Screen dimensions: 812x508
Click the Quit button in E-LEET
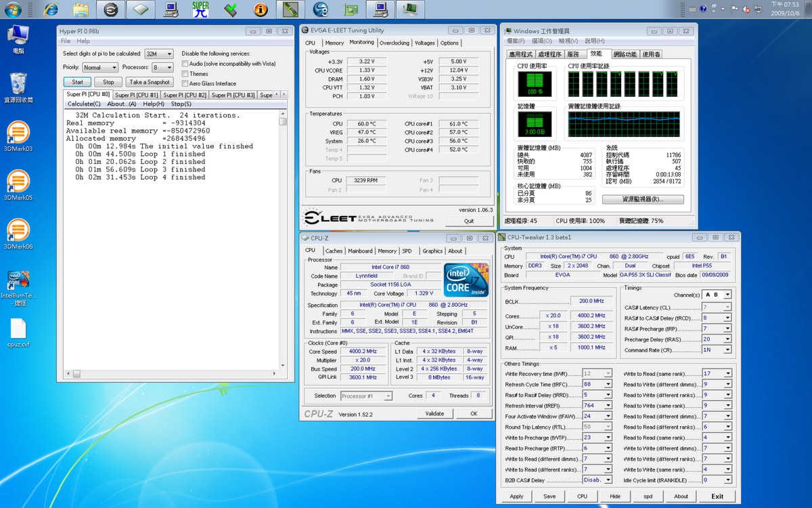click(469, 221)
